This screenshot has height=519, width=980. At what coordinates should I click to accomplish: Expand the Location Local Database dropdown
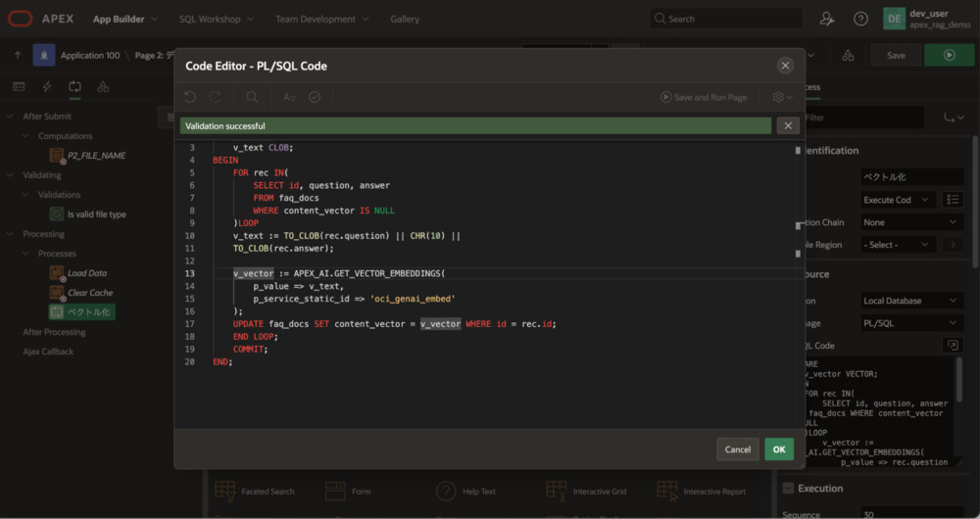click(909, 301)
